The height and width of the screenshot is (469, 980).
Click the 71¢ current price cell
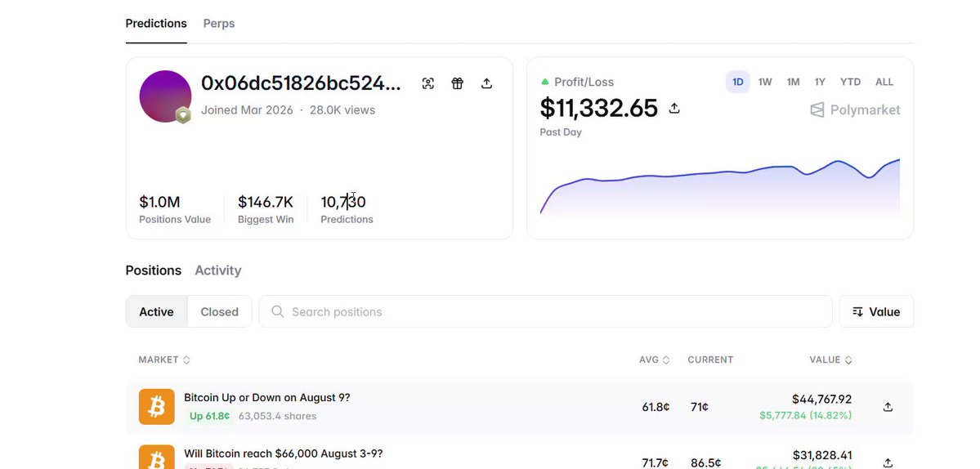pos(700,407)
